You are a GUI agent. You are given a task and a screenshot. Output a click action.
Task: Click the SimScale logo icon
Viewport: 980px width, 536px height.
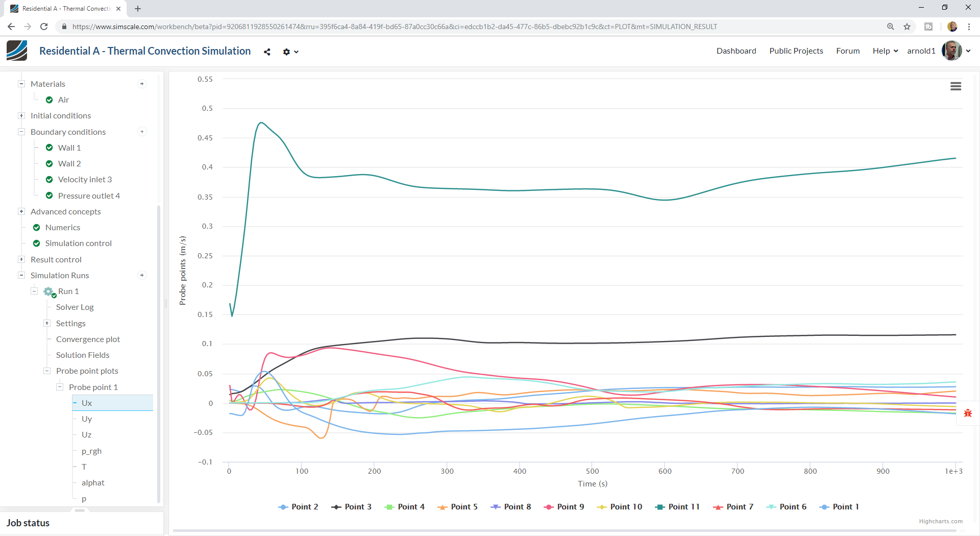(x=17, y=51)
